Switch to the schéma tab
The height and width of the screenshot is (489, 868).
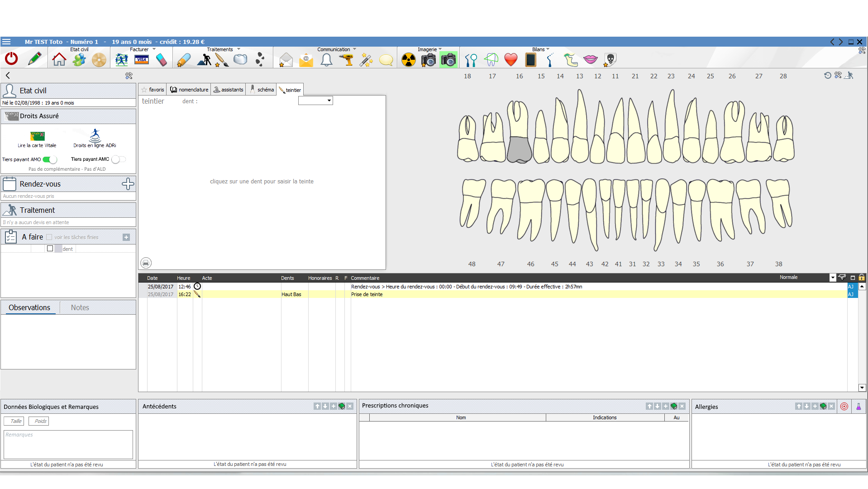pyautogui.click(x=262, y=90)
